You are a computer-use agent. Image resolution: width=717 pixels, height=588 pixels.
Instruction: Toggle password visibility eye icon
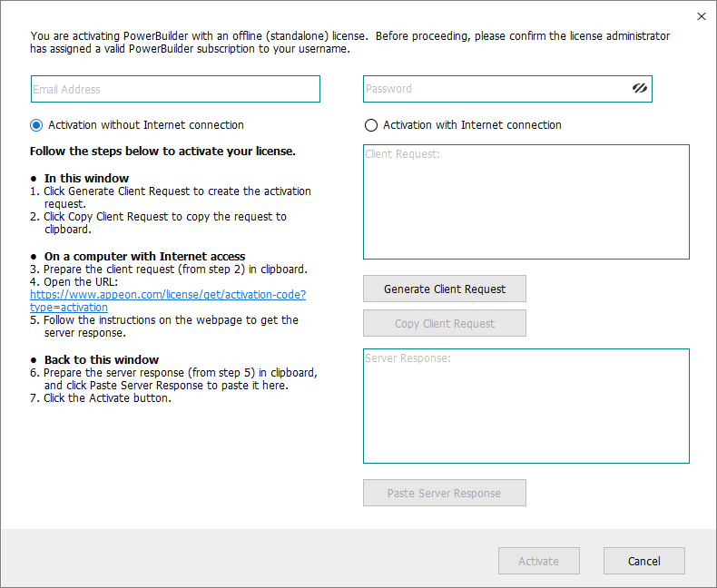639,89
